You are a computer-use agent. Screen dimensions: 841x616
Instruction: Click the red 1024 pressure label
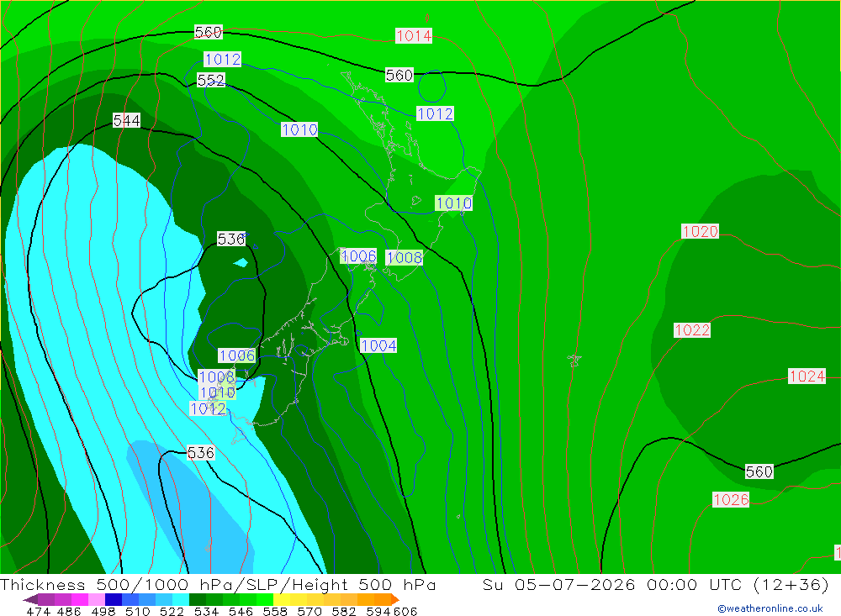pos(807,376)
